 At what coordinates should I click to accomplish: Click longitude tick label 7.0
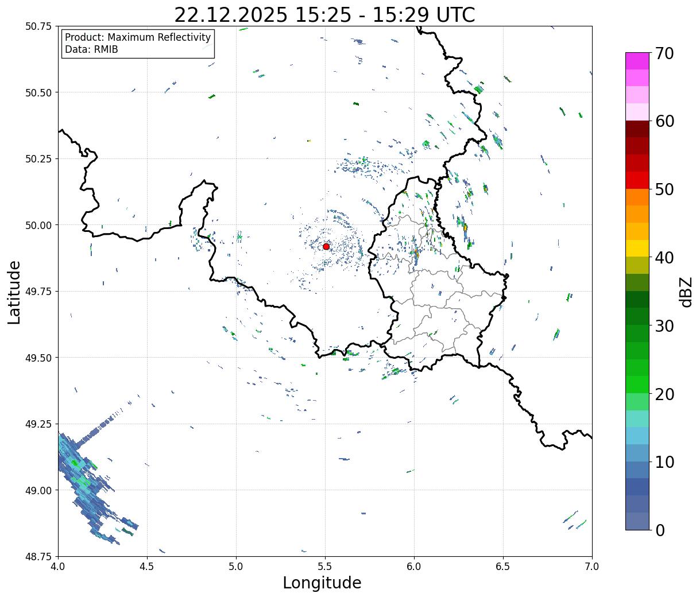coord(592,567)
